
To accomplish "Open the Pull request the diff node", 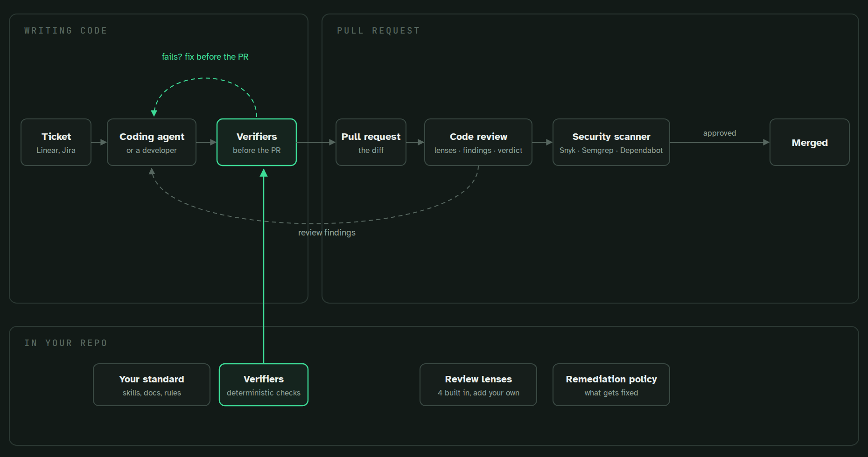I will click(x=371, y=142).
